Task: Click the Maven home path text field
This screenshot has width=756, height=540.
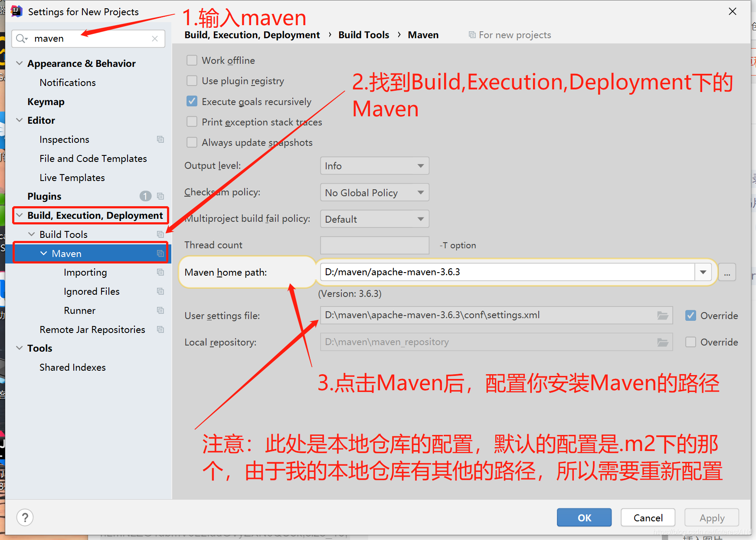Action: pos(507,272)
